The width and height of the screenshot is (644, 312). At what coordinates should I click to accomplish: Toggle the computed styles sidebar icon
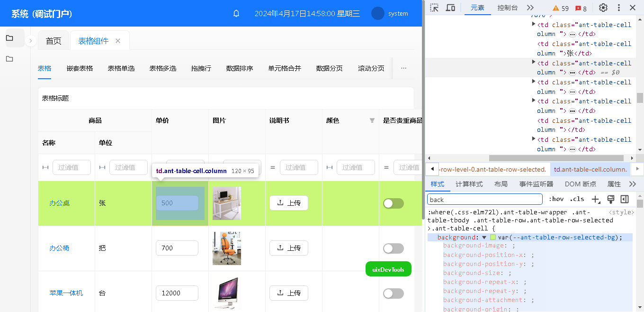coord(625,199)
